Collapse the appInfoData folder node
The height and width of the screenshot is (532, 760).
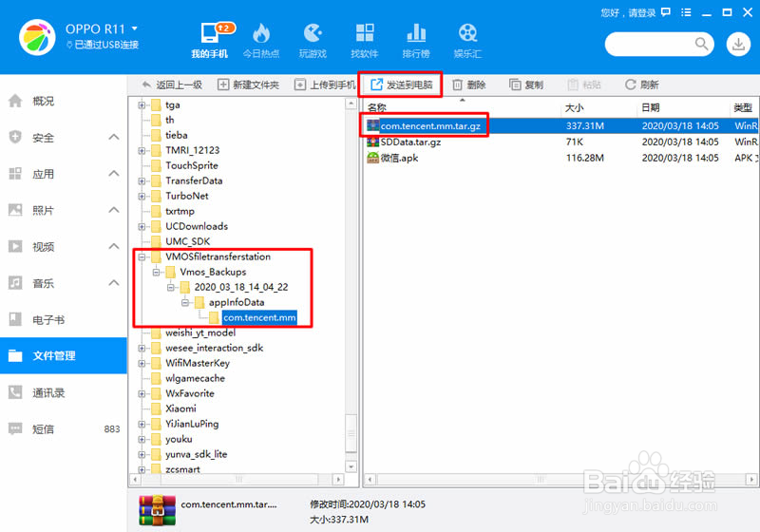tap(185, 302)
